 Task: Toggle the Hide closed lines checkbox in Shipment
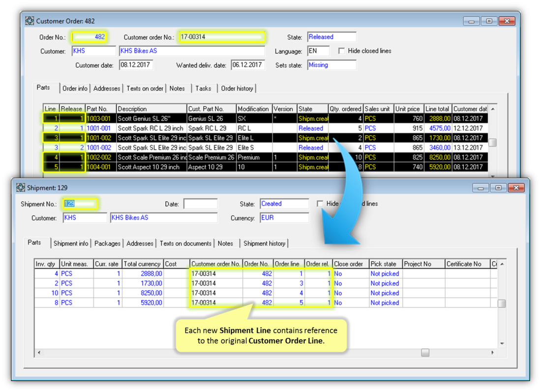[320, 204]
